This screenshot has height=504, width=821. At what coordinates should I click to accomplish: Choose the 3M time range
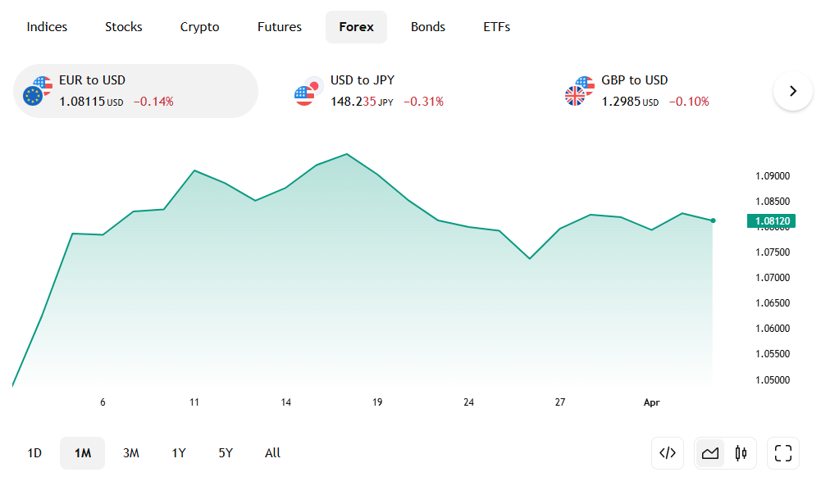click(131, 453)
